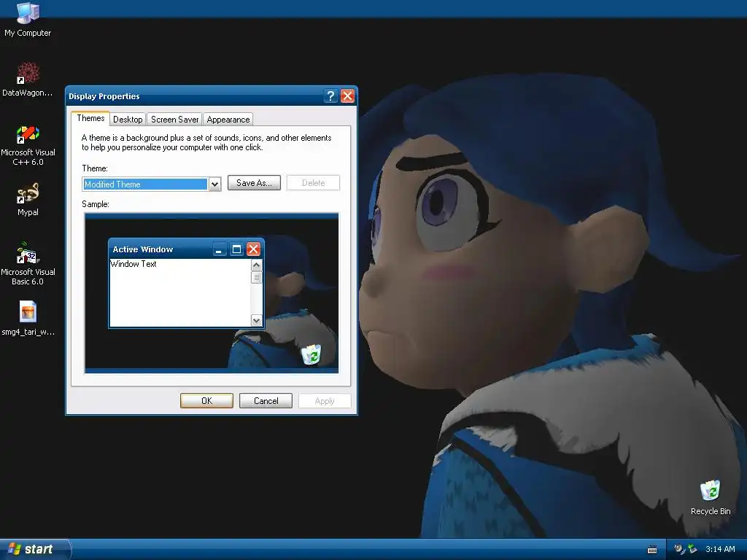Click the sample window scroll down arrow

[x=256, y=321]
